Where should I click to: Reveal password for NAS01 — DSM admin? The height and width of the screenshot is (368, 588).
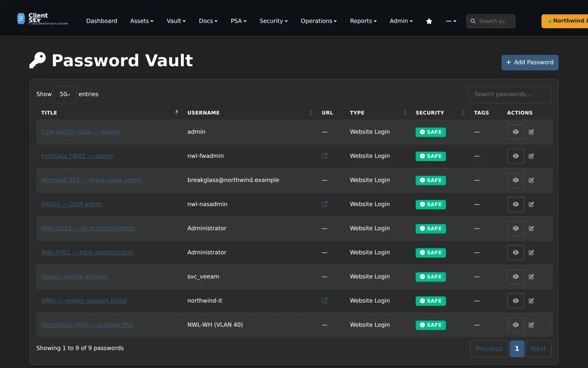[x=515, y=204]
